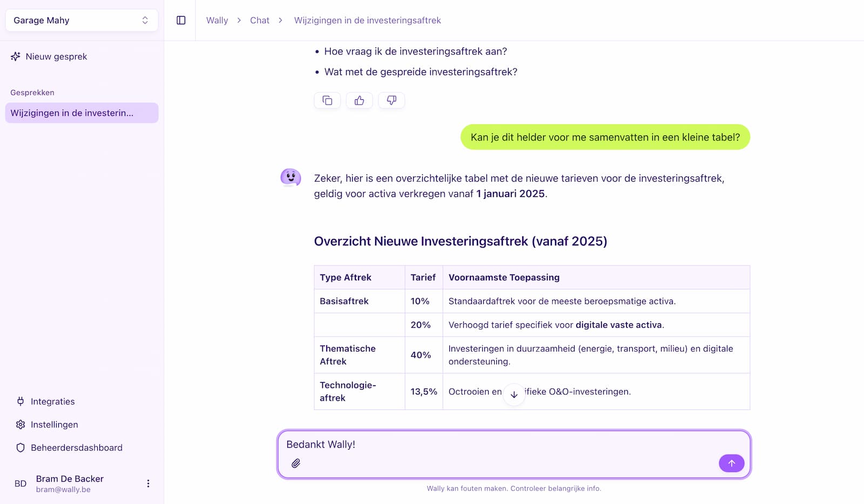The width and height of the screenshot is (864, 504).
Task: Click the Wally assistant avatar
Action: 291,178
